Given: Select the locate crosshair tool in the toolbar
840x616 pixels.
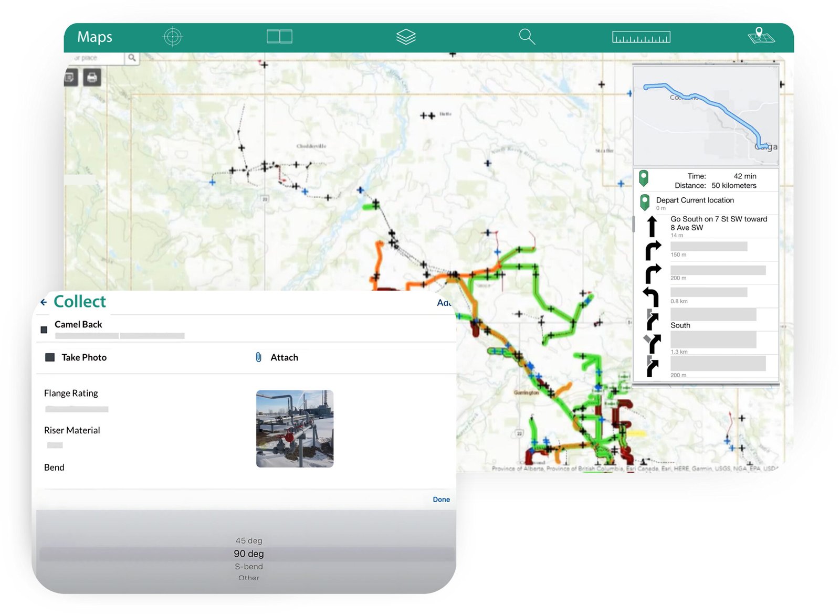Looking at the screenshot, I should (x=172, y=36).
